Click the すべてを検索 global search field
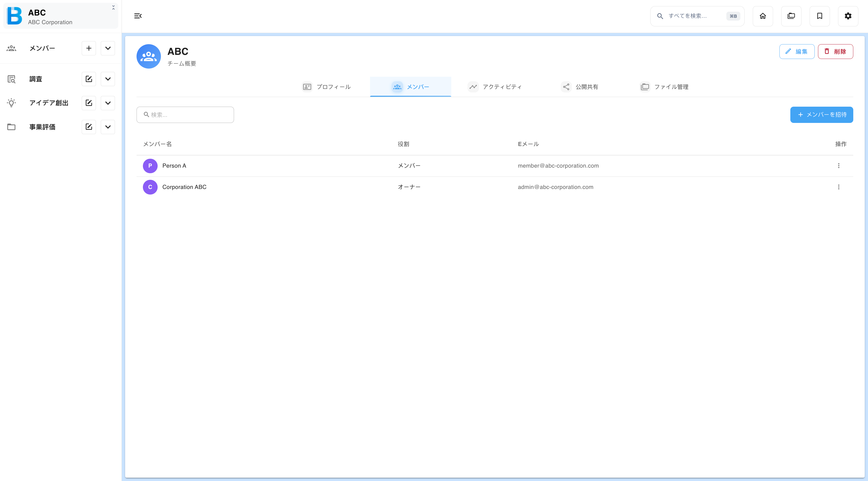The height and width of the screenshot is (481, 868). click(x=697, y=16)
